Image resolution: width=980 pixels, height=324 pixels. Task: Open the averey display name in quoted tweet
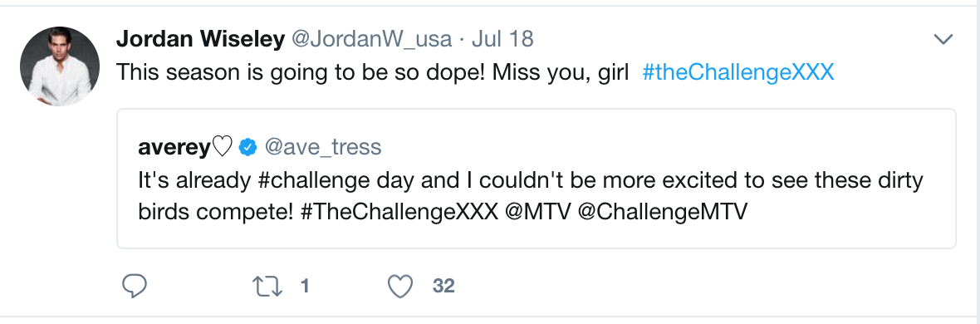tap(174, 148)
